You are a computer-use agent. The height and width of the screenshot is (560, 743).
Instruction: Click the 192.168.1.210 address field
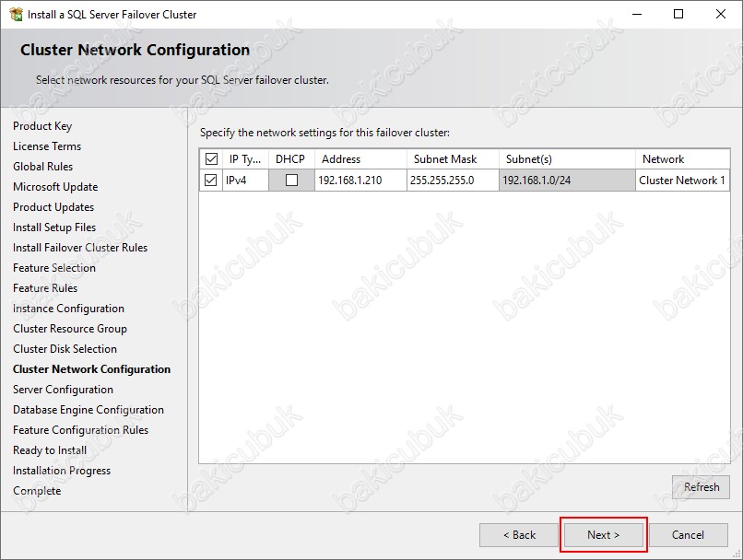coord(360,180)
